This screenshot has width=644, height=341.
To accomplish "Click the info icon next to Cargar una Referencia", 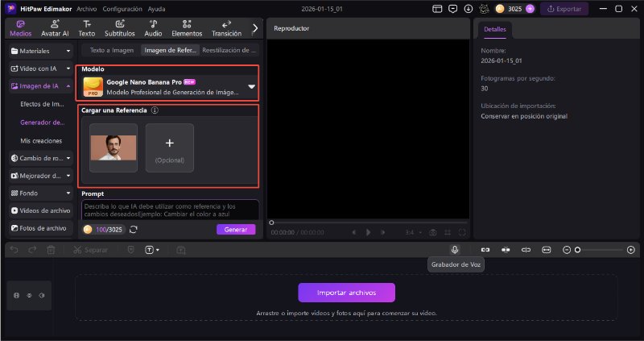I will [x=155, y=110].
